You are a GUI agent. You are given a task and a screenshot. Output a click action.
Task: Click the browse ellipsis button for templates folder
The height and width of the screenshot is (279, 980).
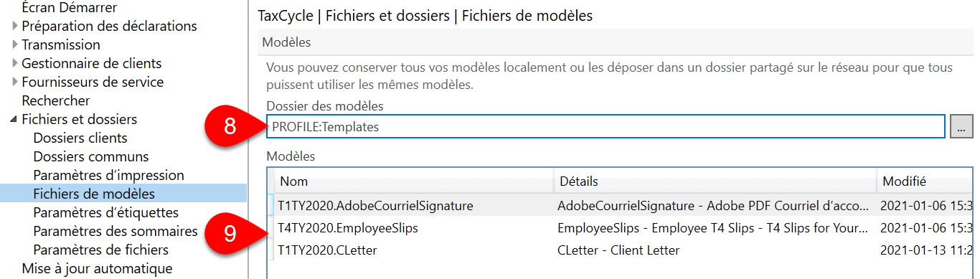coord(961,127)
